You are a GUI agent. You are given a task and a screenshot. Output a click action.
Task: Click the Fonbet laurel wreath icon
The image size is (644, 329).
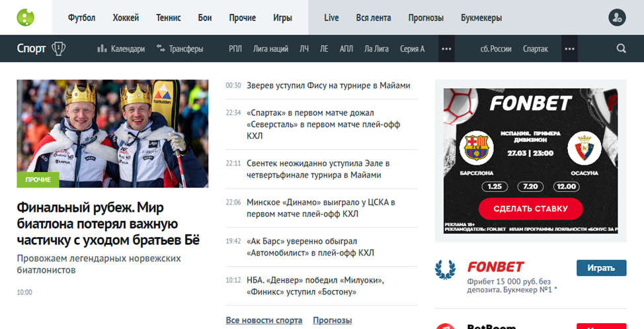(445, 269)
